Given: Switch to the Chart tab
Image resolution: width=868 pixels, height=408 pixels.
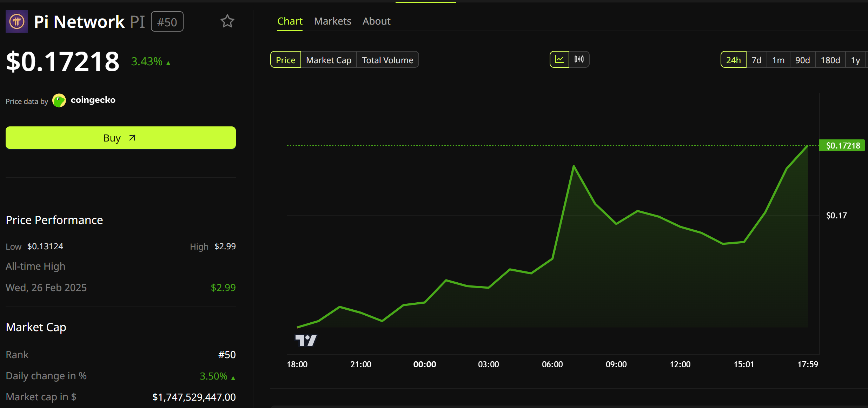Looking at the screenshot, I should [x=290, y=21].
